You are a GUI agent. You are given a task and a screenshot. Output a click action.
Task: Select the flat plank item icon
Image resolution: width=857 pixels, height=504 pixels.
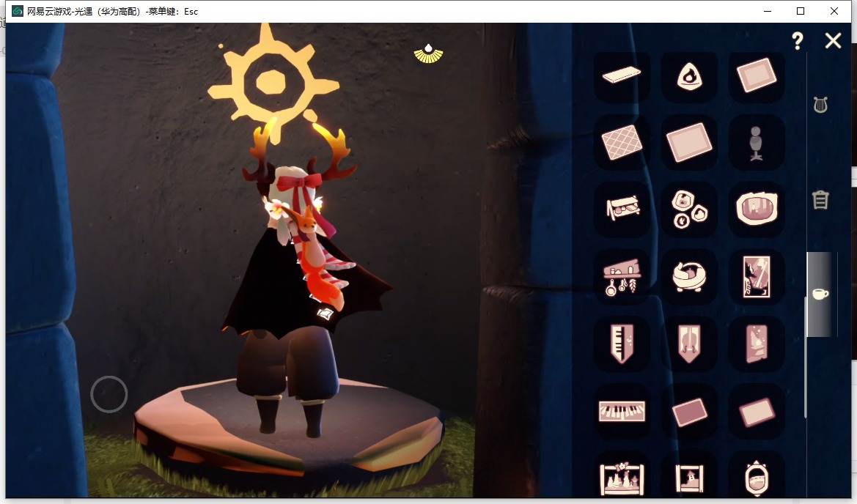[x=622, y=75]
